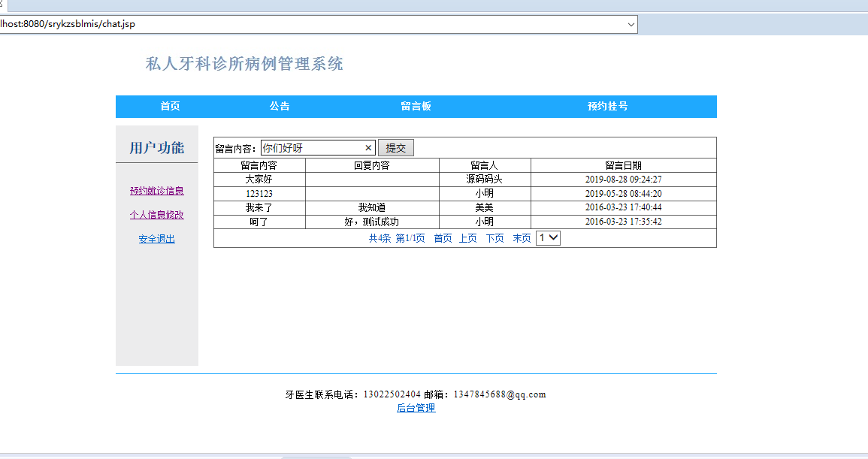The image size is (868, 459).
Task: Click 首页 in the pagination bar
Action: click(x=443, y=237)
